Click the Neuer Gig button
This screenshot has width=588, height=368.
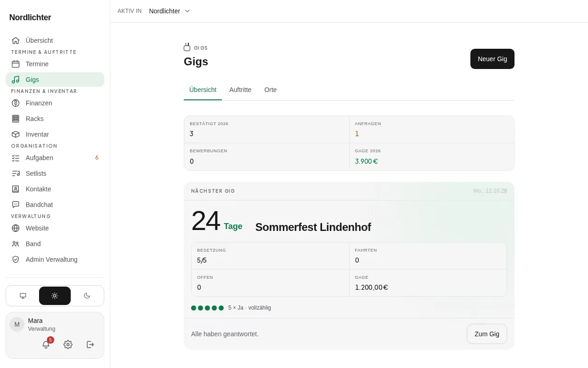(x=492, y=59)
